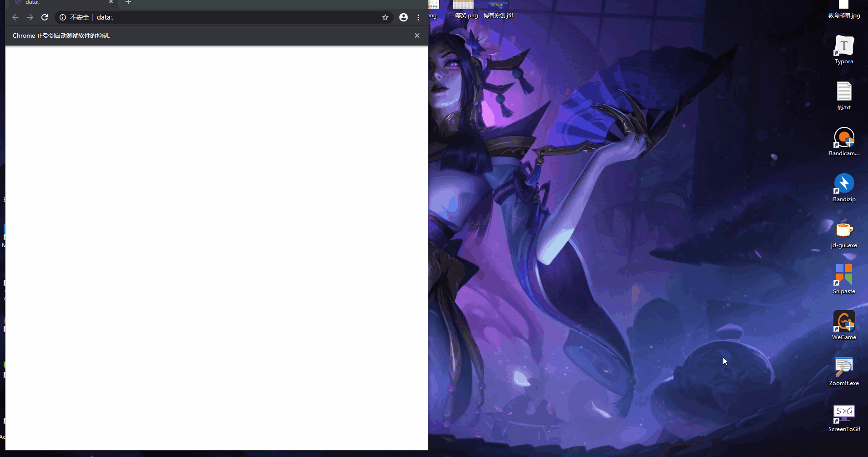868x457 pixels.
Task: Bookmark this page with the star icon
Action: point(385,17)
